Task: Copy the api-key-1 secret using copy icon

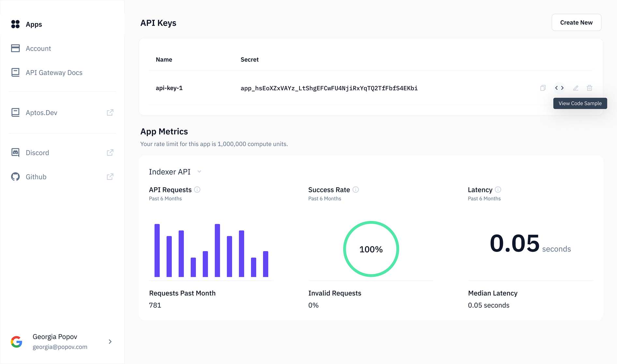Action: click(x=543, y=88)
